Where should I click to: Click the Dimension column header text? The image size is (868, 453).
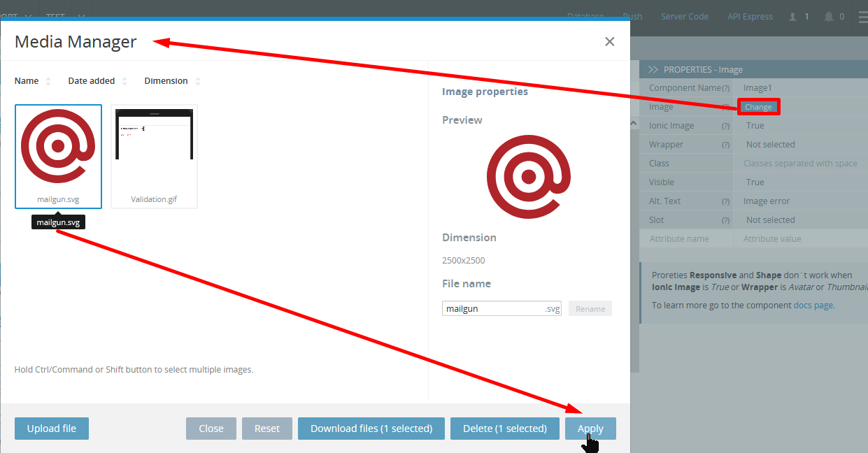tap(166, 81)
